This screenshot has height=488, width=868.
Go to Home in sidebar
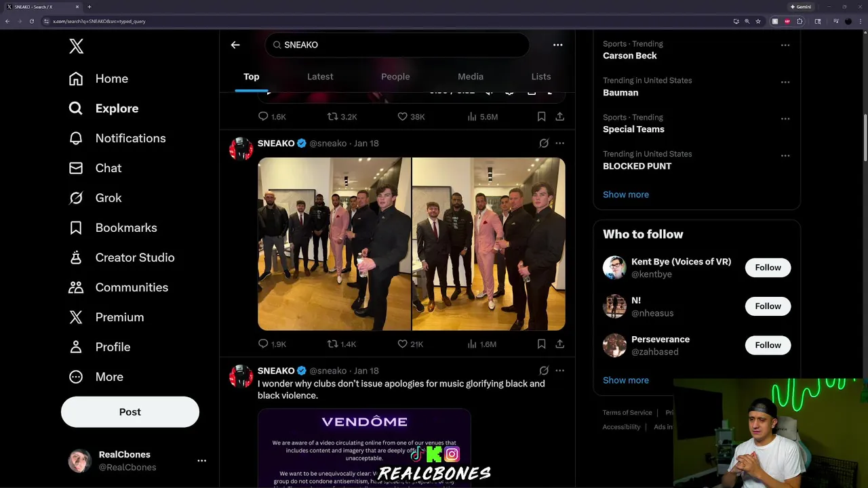pyautogui.click(x=98, y=79)
